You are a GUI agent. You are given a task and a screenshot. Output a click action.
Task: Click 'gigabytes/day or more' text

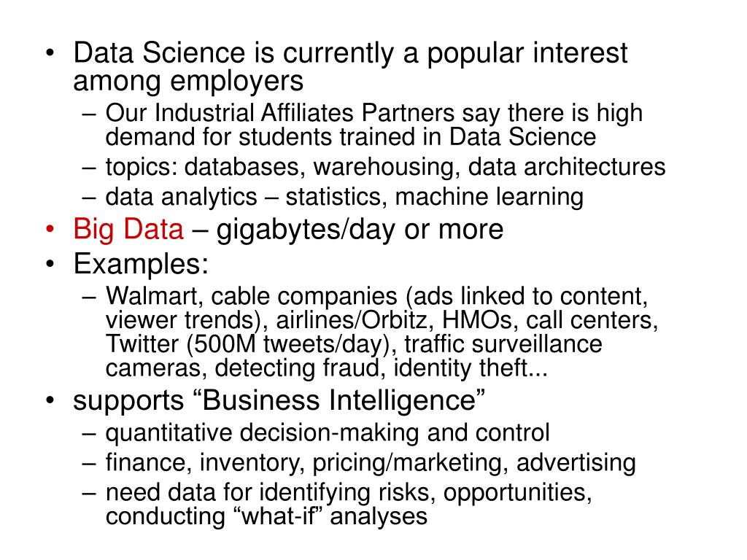click(x=360, y=230)
